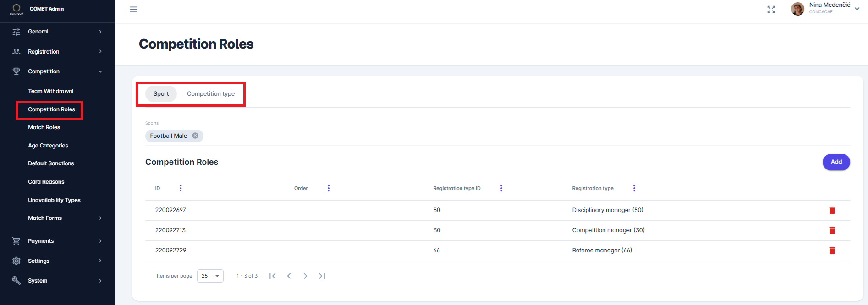The image size is (868, 305).
Task: Click Nina Medenčić's profile avatar
Action: click(x=797, y=9)
